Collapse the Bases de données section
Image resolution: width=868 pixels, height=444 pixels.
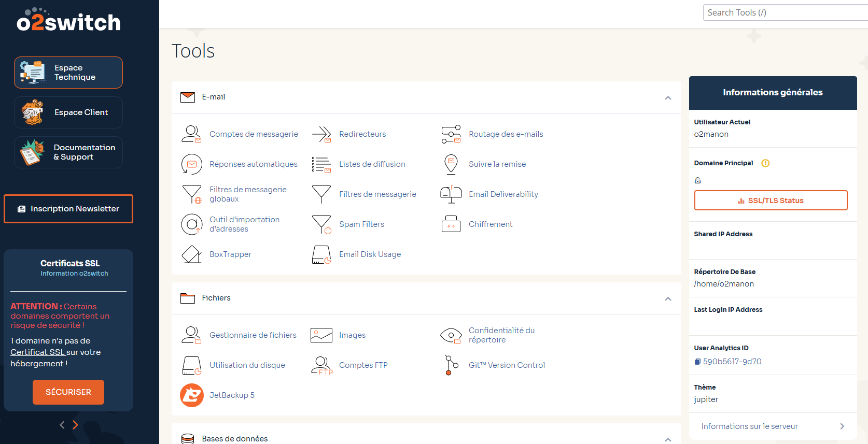point(668,439)
